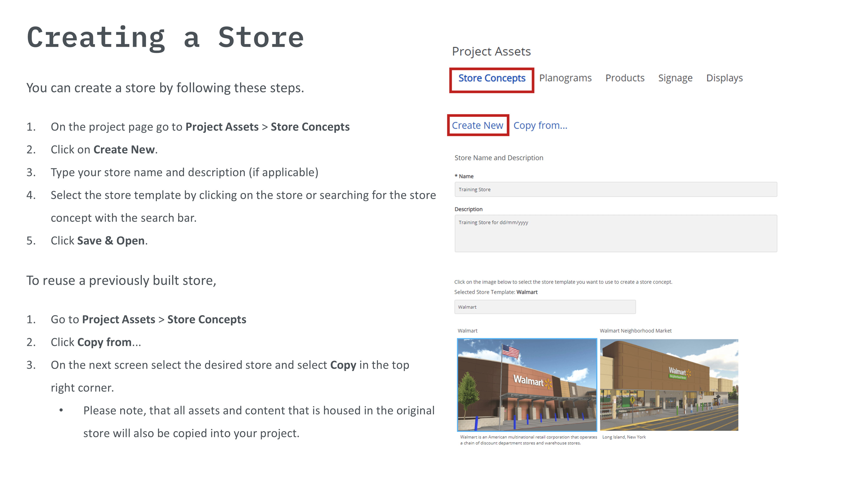Select the Displays tab

coord(724,78)
